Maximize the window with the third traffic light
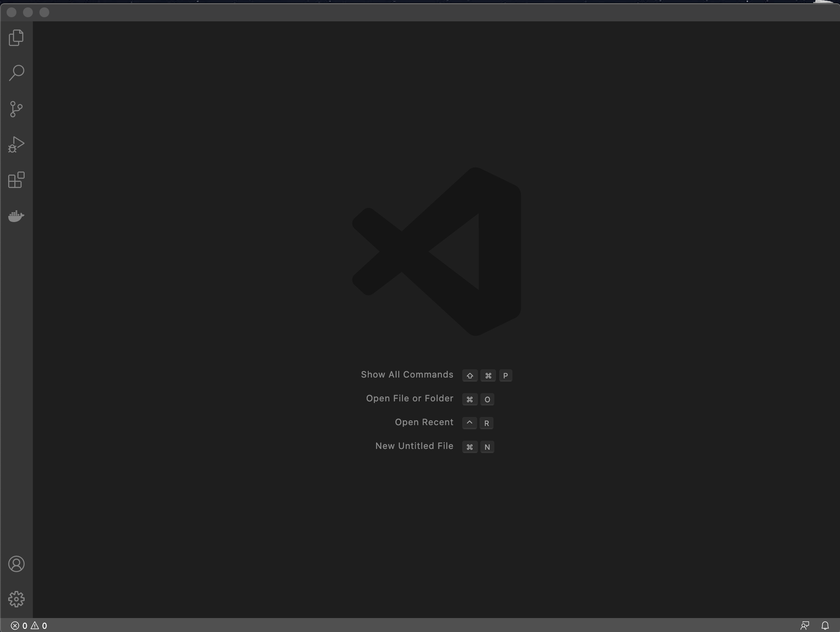 click(44, 12)
